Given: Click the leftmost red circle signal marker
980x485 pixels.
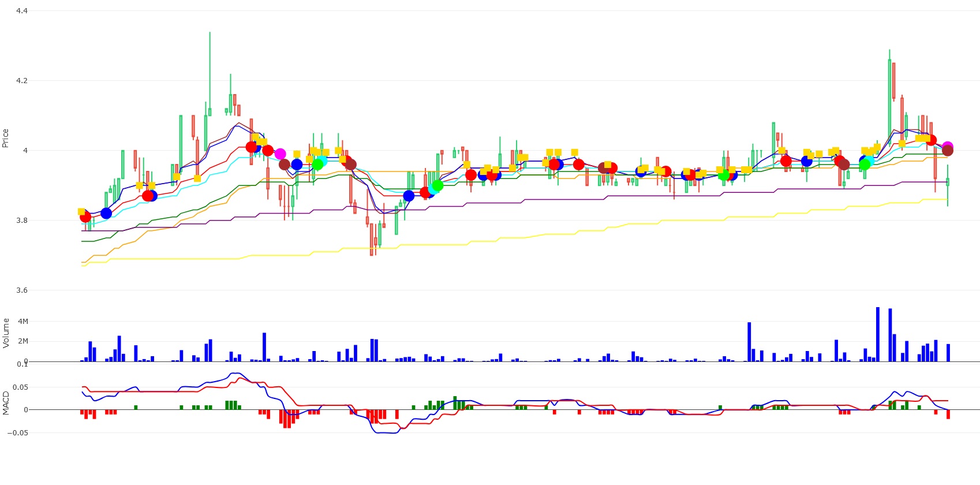Looking at the screenshot, I should [85, 217].
